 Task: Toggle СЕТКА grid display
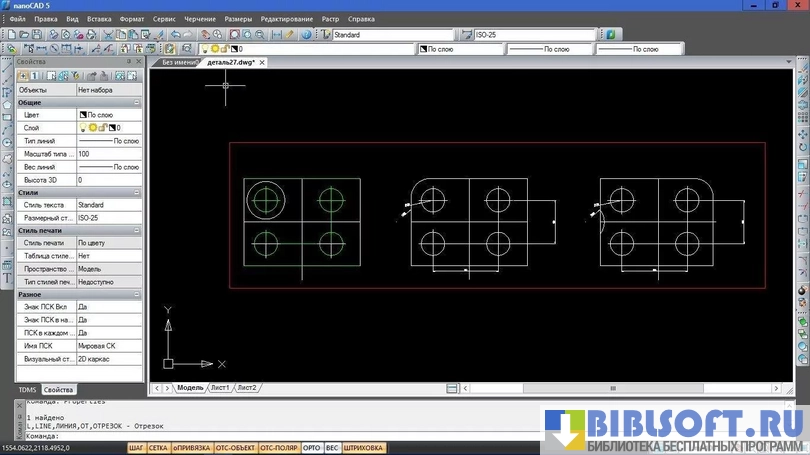158,448
